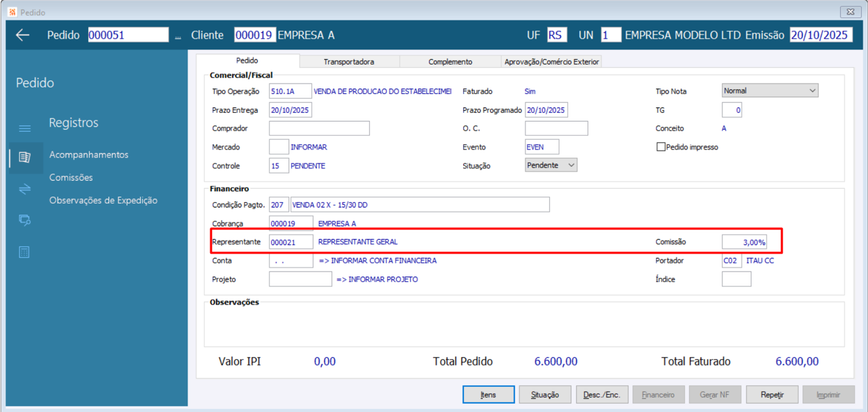Open the hamburger menu icon in sidebar

[x=24, y=128]
